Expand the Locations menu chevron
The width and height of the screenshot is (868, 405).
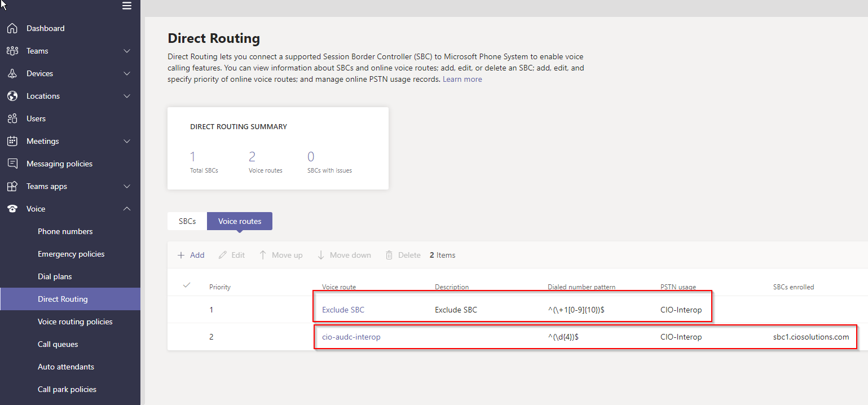point(127,96)
